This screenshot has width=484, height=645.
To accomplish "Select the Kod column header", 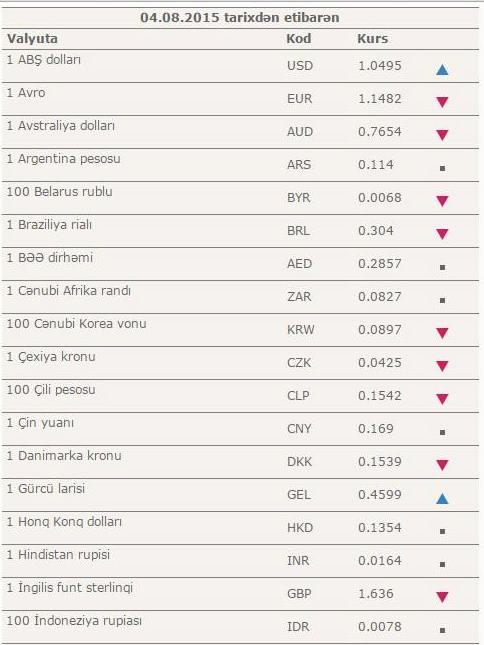I will (x=299, y=39).
